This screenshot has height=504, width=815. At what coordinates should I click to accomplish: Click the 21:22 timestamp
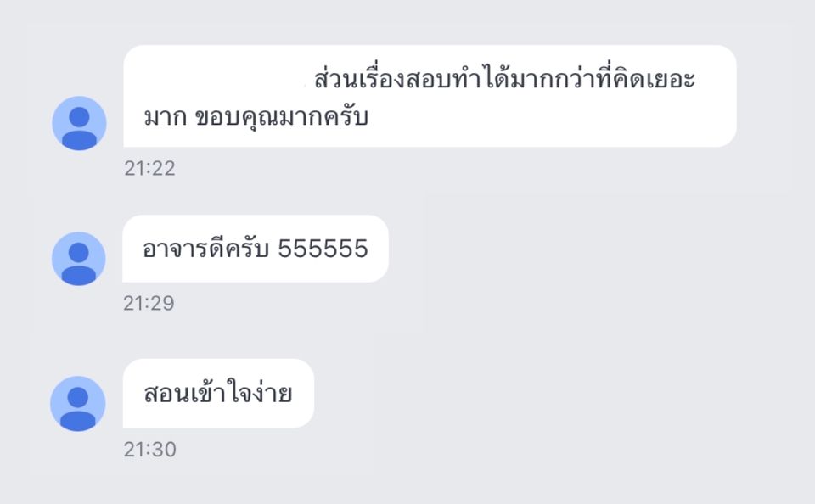(149, 168)
